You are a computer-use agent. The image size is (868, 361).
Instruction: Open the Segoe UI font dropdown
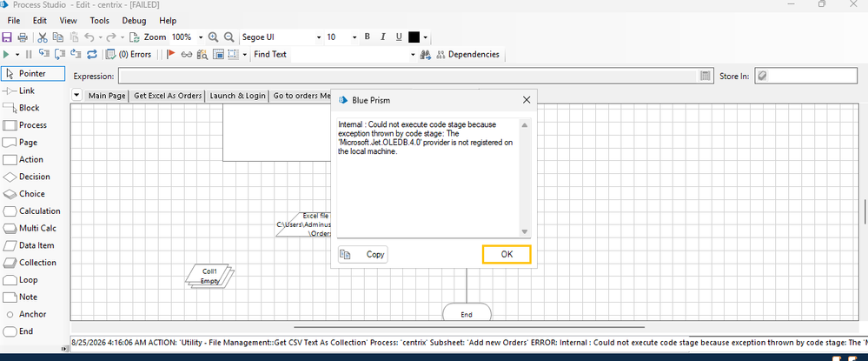(319, 37)
